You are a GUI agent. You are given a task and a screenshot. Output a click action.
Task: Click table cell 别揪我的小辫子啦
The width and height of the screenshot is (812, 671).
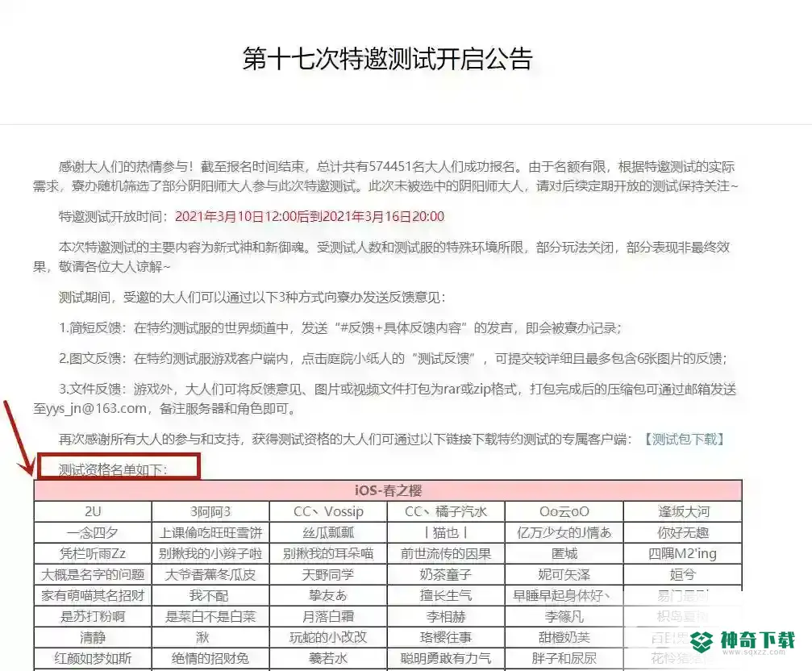click(x=210, y=553)
